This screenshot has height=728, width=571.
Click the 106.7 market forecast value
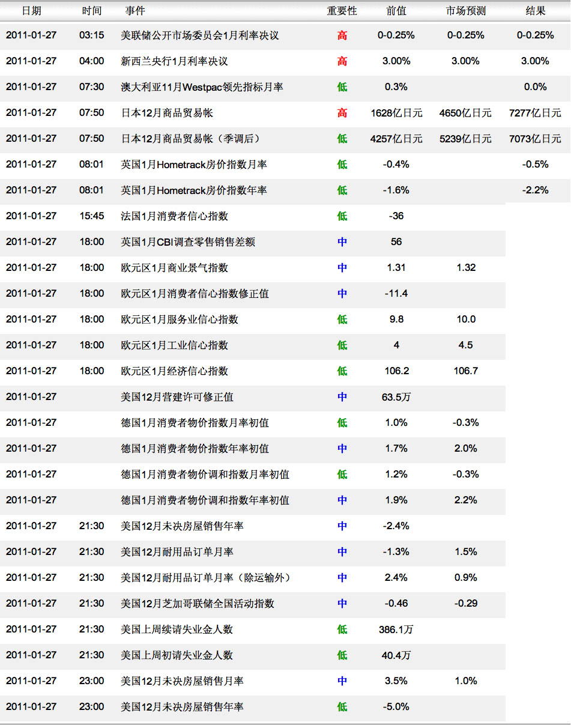pos(466,371)
